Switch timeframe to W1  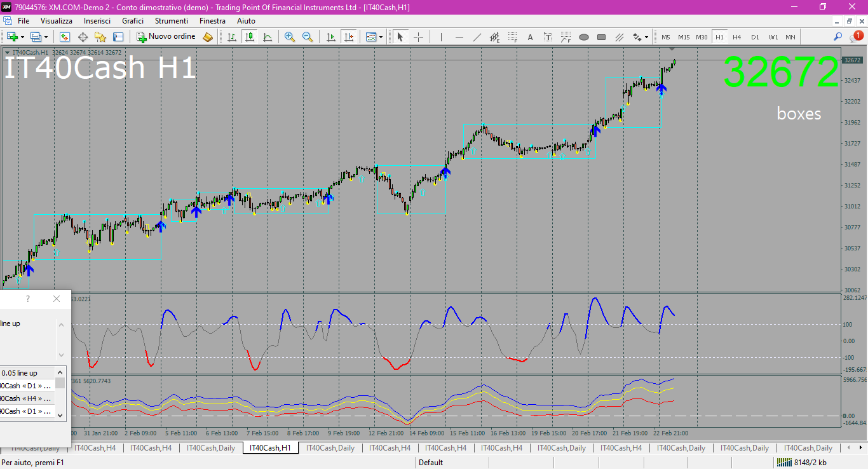(x=773, y=37)
